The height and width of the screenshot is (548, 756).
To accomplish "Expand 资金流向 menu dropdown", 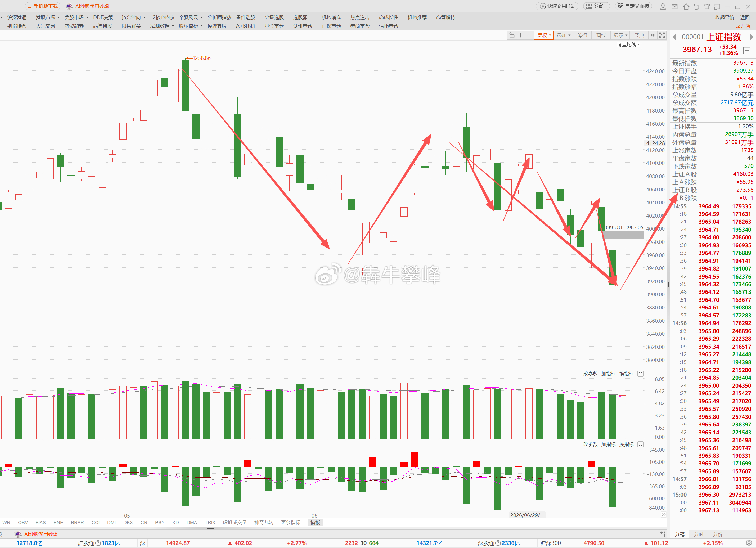I will (x=133, y=17).
